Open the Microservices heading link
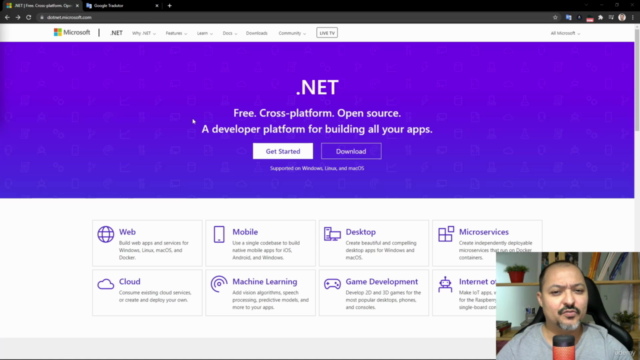 pyautogui.click(x=484, y=232)
